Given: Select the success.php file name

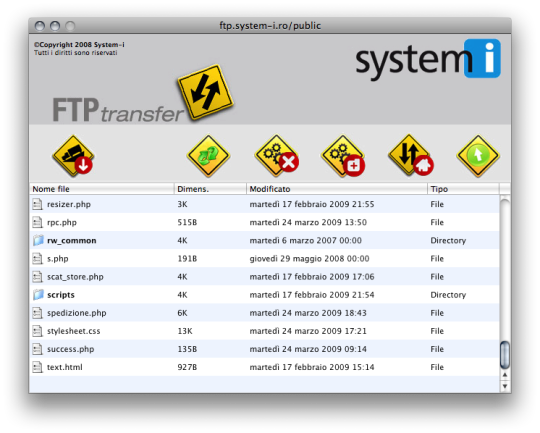Looking at the screenshot, I should pos(70,349).
